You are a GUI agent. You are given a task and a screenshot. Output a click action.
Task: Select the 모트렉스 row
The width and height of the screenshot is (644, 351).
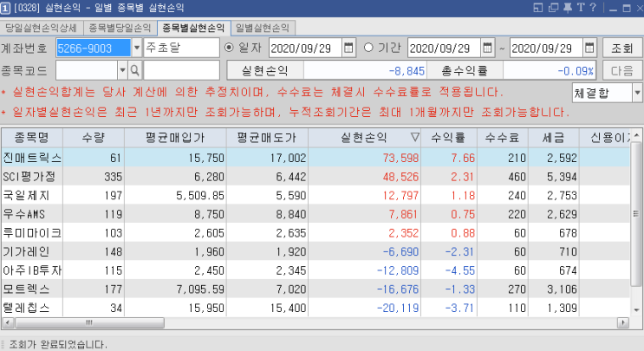click(315, 289)
